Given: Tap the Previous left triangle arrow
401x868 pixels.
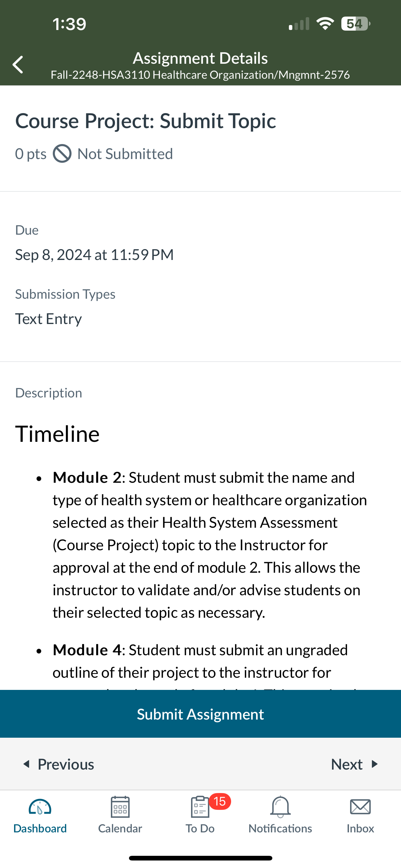Looking at the screenshot, I should (x=26, y=764).
